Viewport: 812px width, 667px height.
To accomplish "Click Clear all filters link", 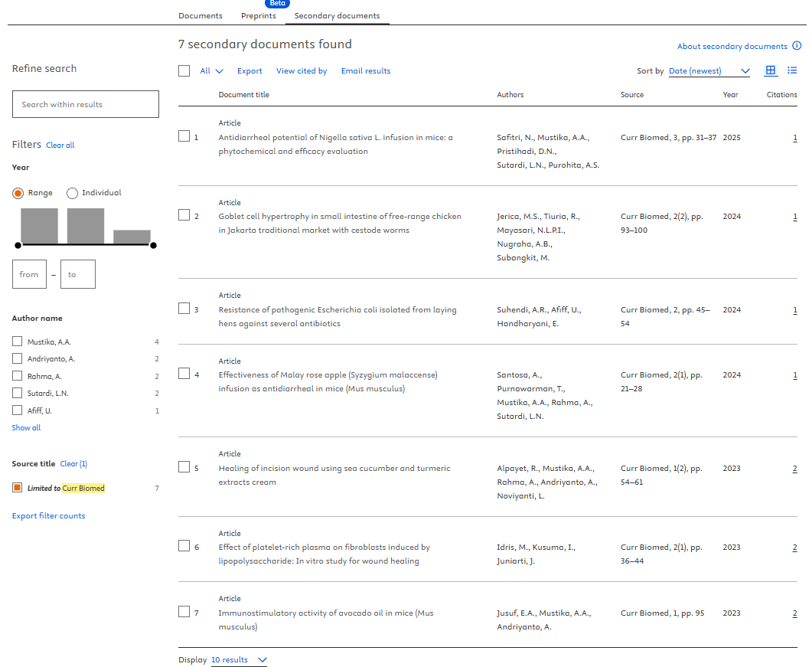I will tap(60, 145).
